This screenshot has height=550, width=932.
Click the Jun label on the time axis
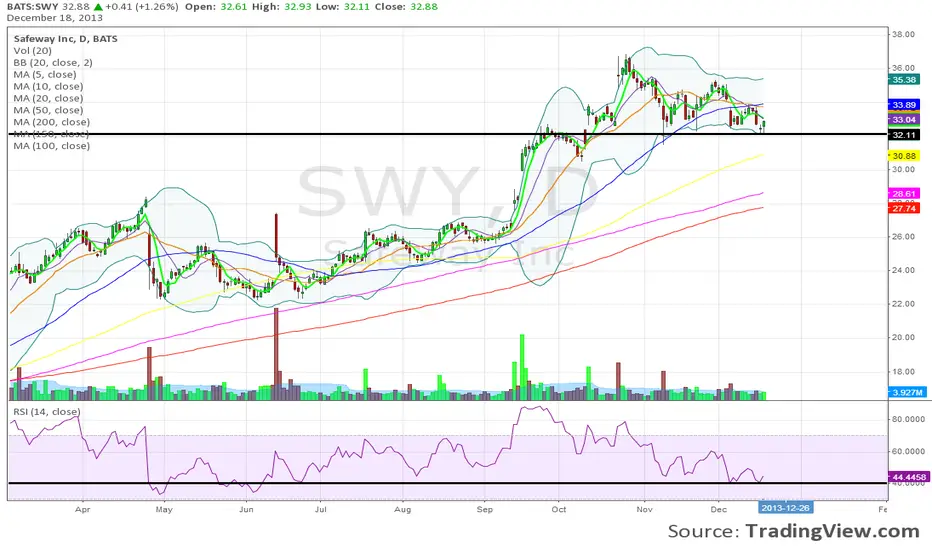245,510
